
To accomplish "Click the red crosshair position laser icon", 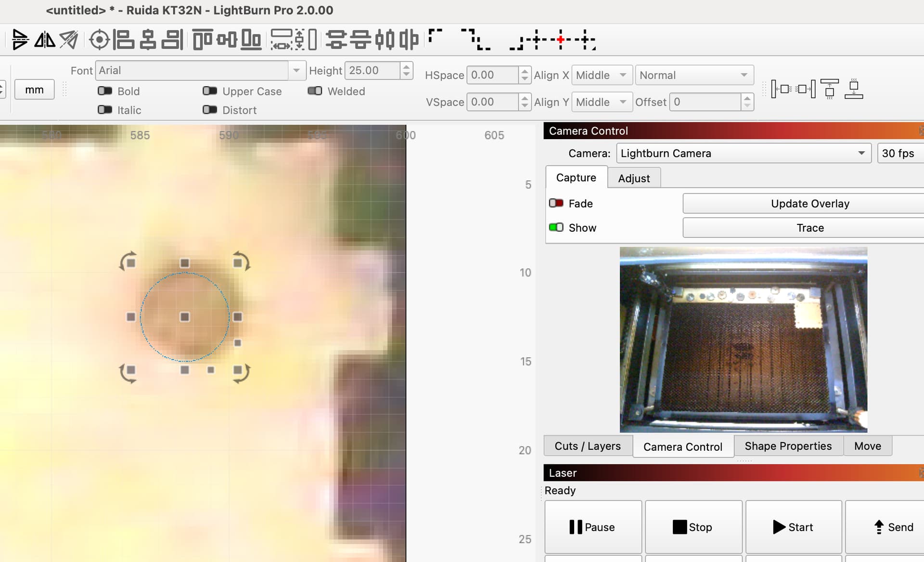I will pos(560,39).
